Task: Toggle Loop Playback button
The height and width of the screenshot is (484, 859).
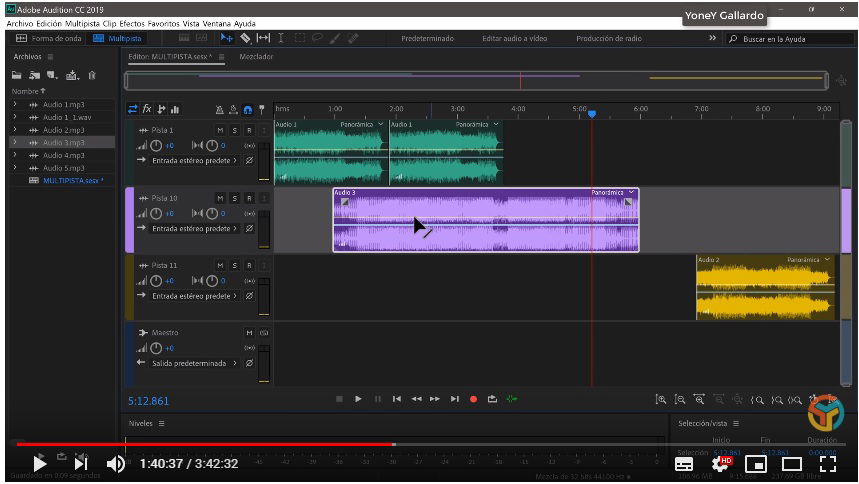Action: tap(493, 399)
